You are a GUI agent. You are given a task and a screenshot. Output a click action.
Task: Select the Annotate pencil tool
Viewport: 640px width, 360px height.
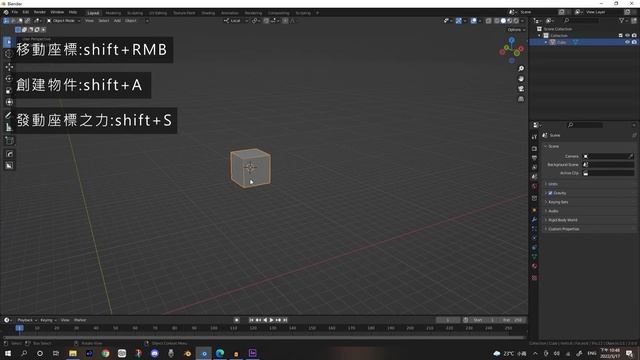[x=9, y=116]
